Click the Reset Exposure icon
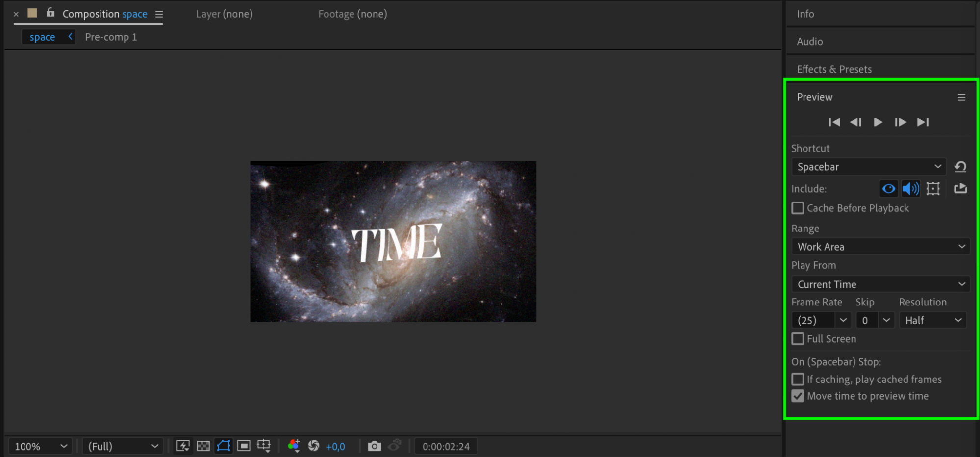980x457 pixels. [314, 446]
